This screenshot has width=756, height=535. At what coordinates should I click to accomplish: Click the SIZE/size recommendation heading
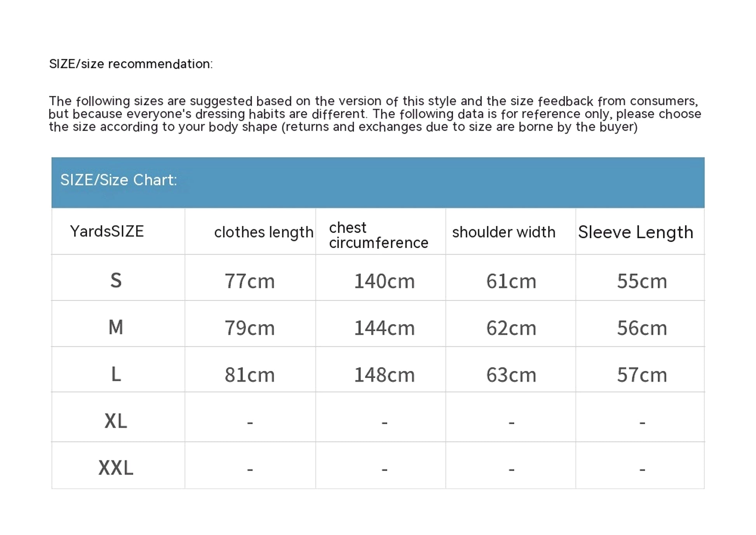pyautogui.click(x=131, y=64)
